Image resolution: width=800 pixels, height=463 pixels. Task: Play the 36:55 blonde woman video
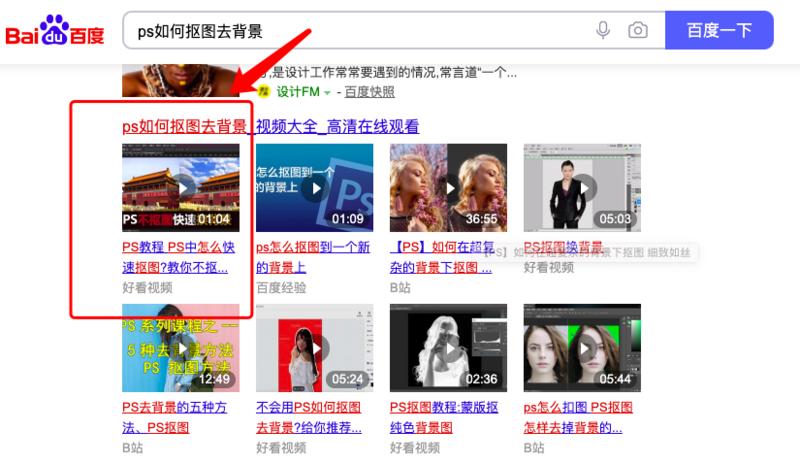[x=448, y=187]
